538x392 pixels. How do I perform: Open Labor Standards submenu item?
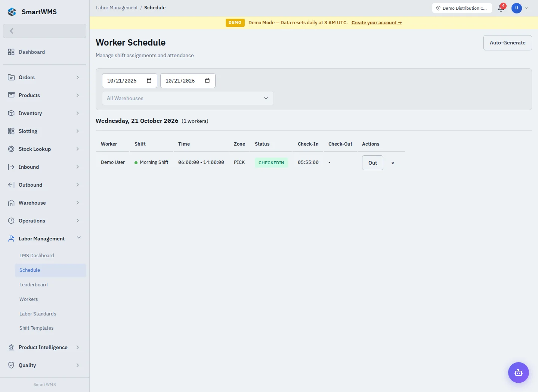click(38, 314)
